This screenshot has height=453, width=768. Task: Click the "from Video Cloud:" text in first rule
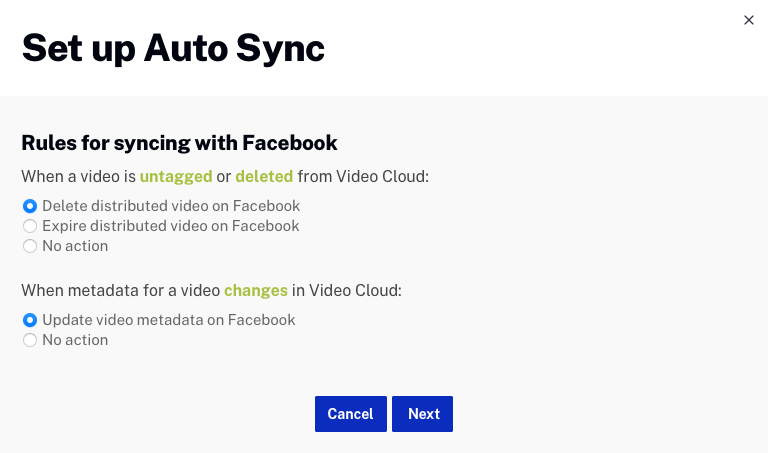(x=363, y=176)
